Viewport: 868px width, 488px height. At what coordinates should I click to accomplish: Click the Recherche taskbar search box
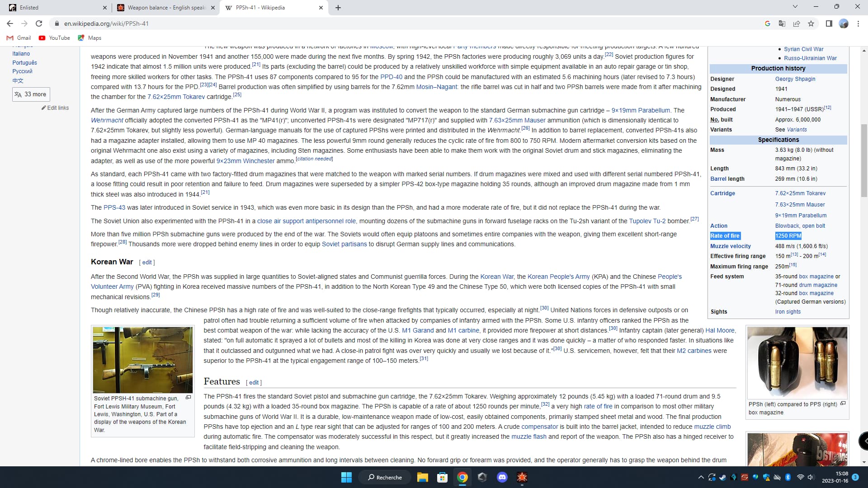pyautogui.click(x=385, y=477)
